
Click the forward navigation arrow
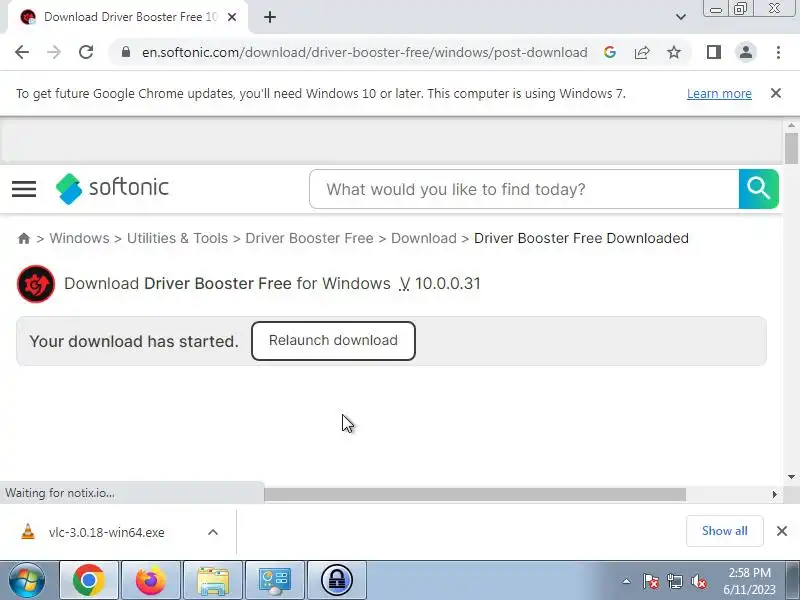point(54,52)
